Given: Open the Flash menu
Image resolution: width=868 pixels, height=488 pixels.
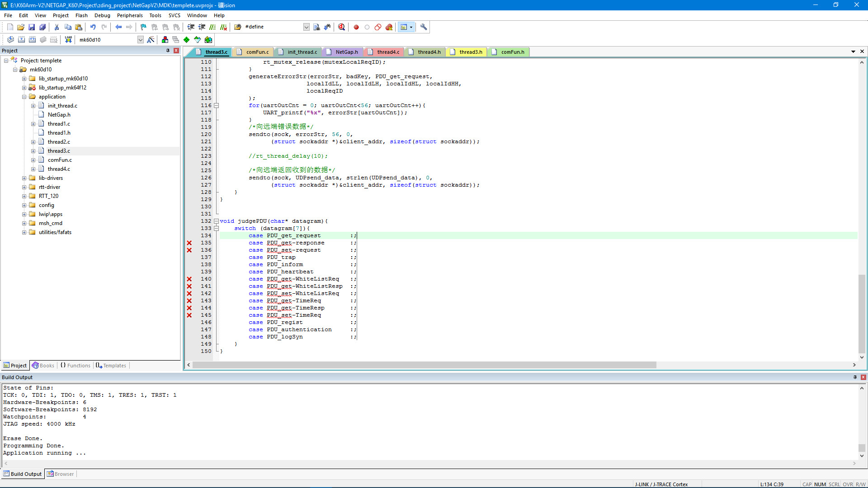Looking at the screenshot, I should tap(81, 15).
